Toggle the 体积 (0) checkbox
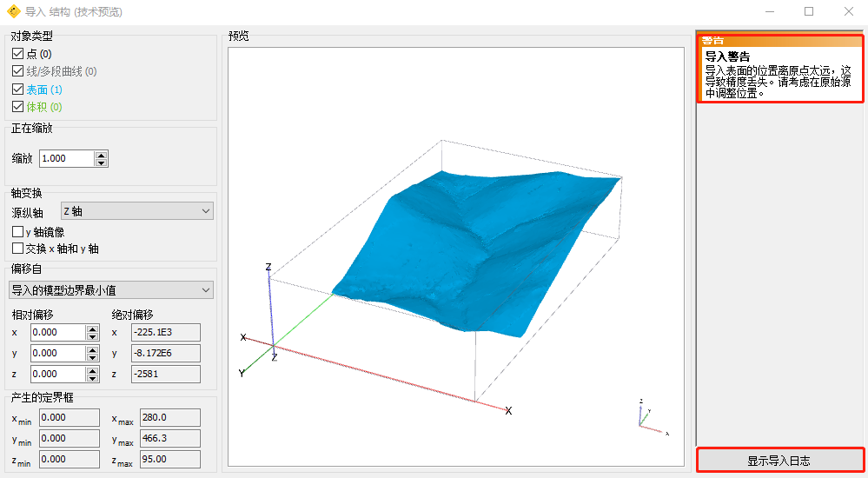The width and height of the screenshot is (868, 478). tap(18, 106)
